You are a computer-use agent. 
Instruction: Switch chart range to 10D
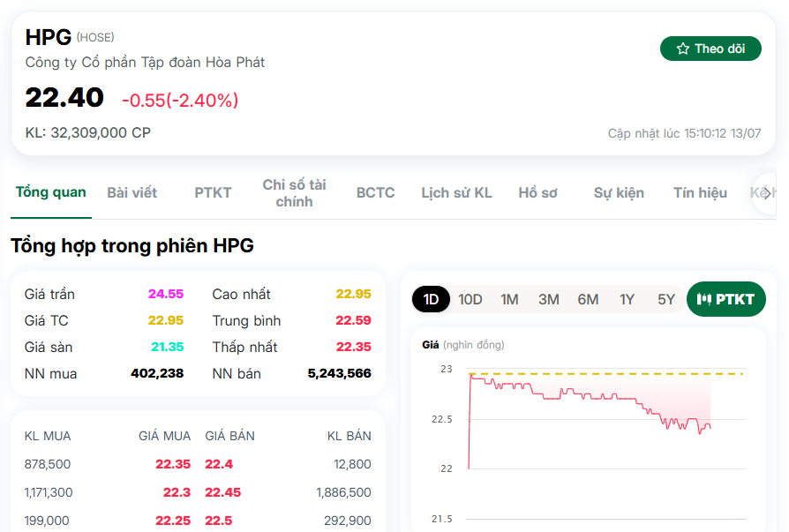pos(470,299)
